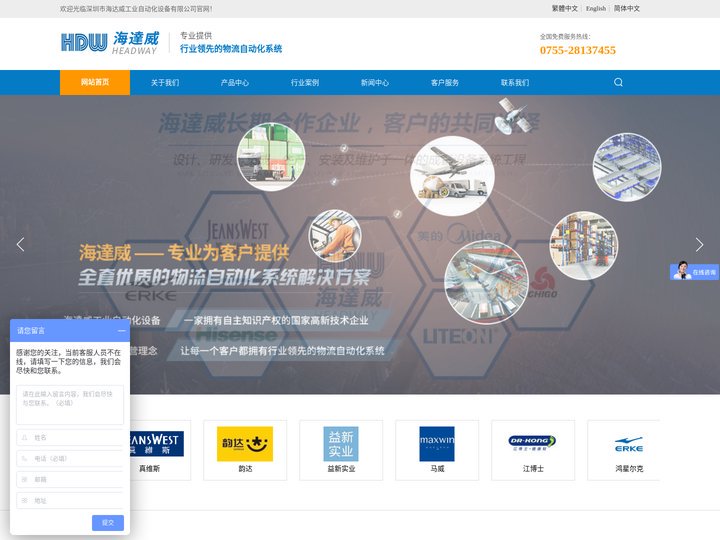
Task: Submit the message form with 提交
Action: pos(108,523)
